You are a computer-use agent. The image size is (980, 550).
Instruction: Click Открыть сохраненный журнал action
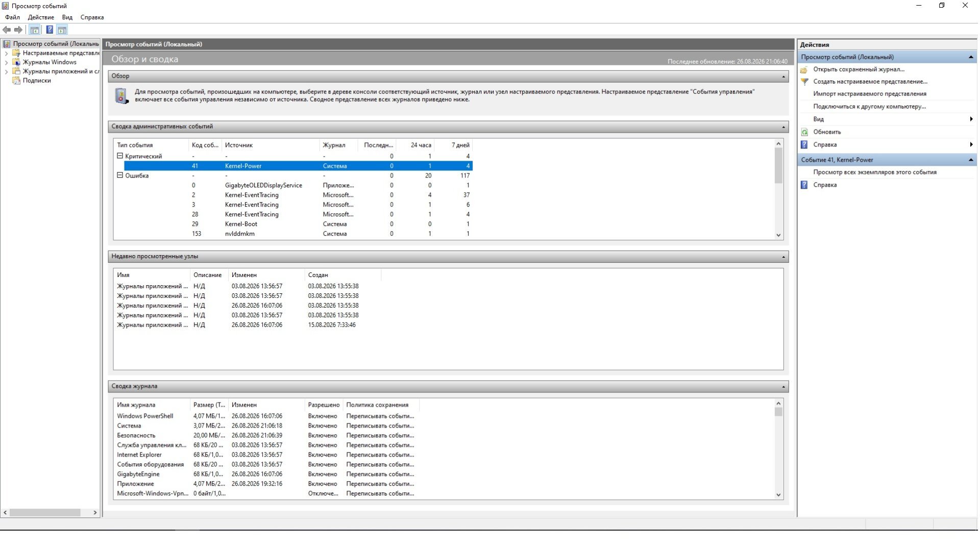(859, 69)
